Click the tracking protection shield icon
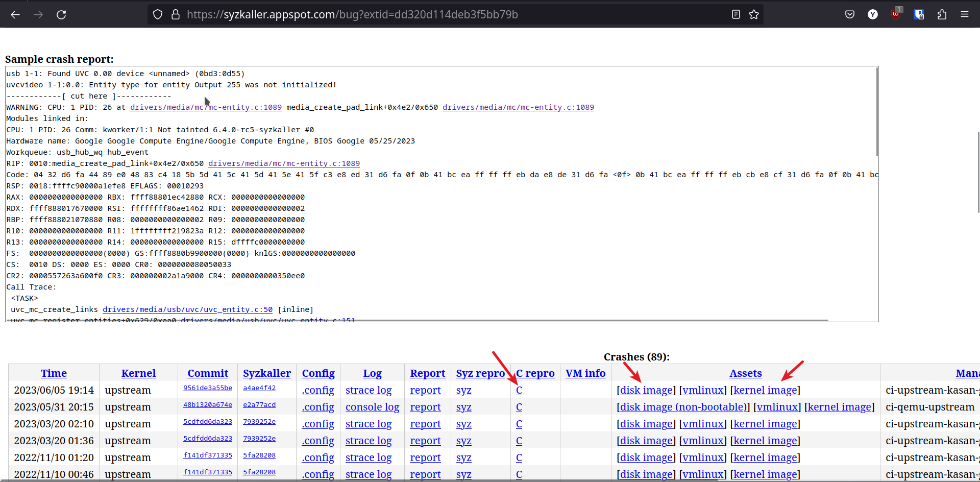980x482 pixels. [x=158, y=14]
